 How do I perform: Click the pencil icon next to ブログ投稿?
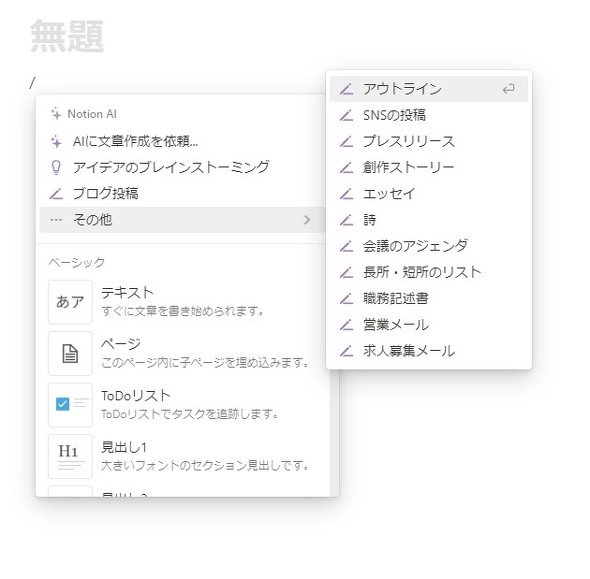point(56,194)
